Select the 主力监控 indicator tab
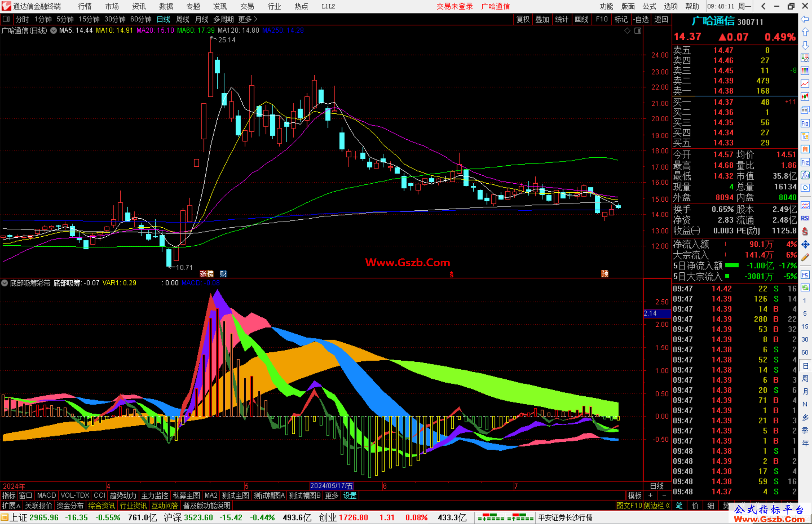The width and height of the screenshot is (812, 524). [x=155, y=495]
